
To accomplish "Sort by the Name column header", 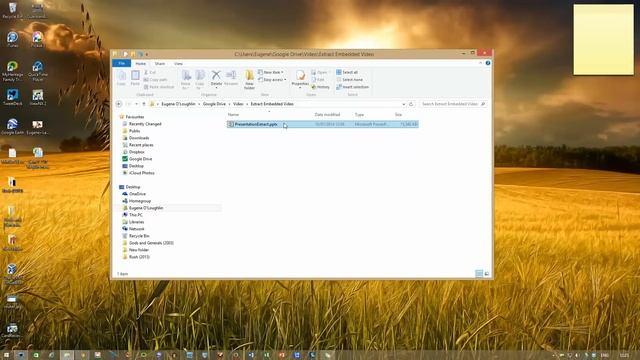I will pyautogui.click(x=233, y=115).
